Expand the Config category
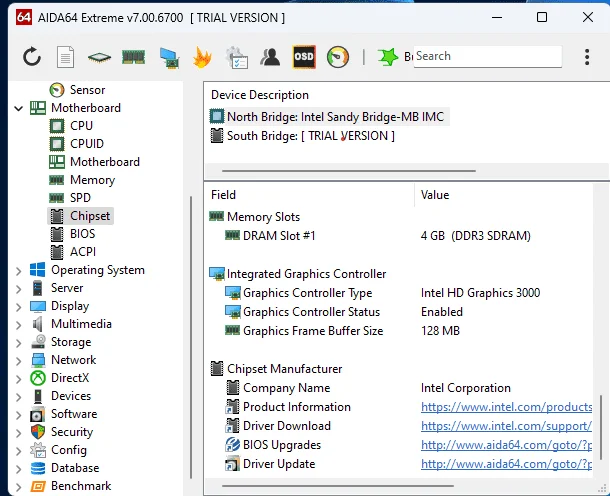The height and width of the screenshot is (496, 610). click(18, 450)
